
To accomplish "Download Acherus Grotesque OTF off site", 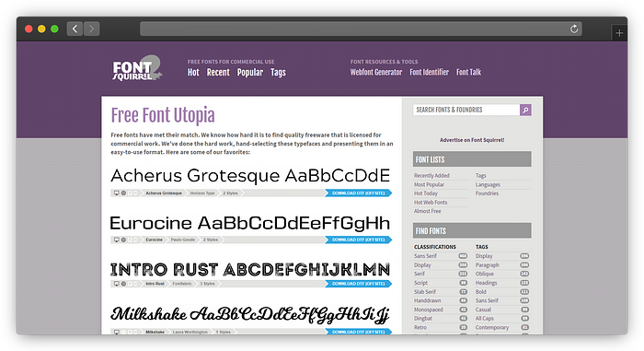I will click(x=358, y=193).
